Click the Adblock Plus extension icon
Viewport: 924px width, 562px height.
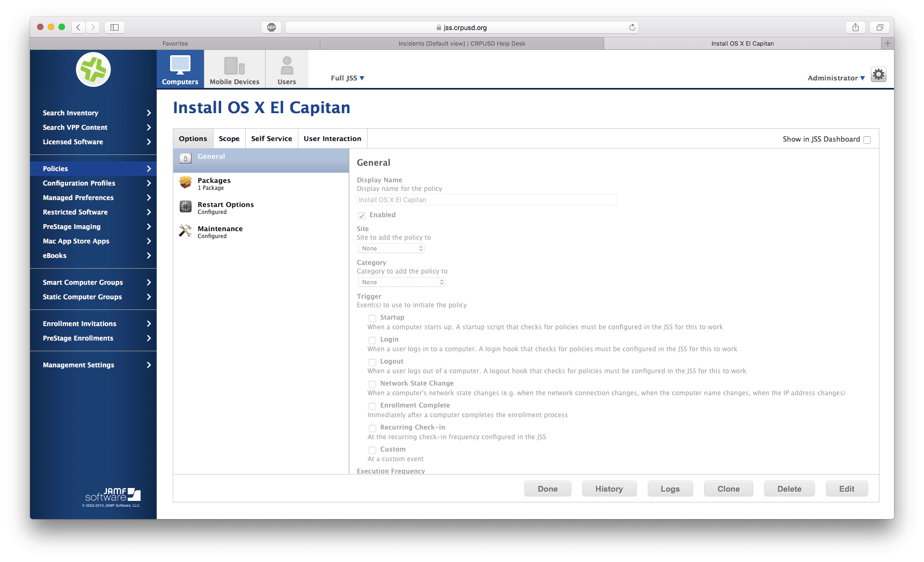click(x=272, y=27)
